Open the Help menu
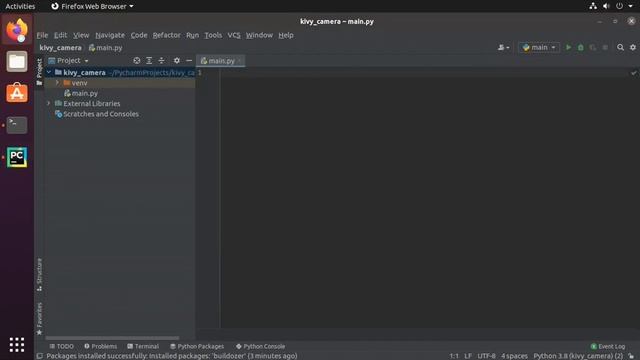 286,35
